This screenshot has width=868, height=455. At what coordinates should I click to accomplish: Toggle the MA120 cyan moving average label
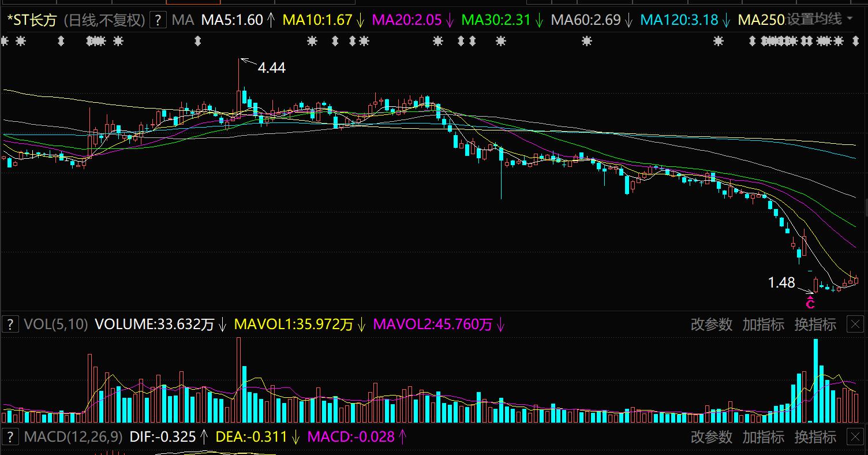point(679,20)
